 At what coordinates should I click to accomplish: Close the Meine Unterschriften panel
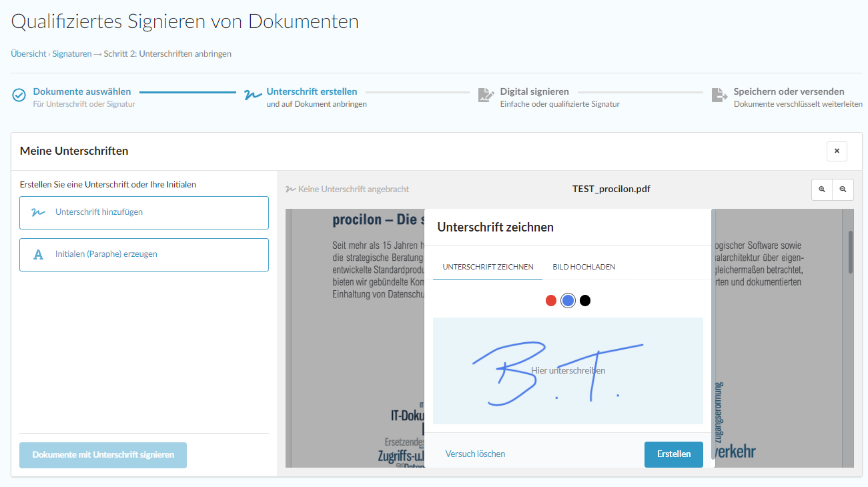837,151
